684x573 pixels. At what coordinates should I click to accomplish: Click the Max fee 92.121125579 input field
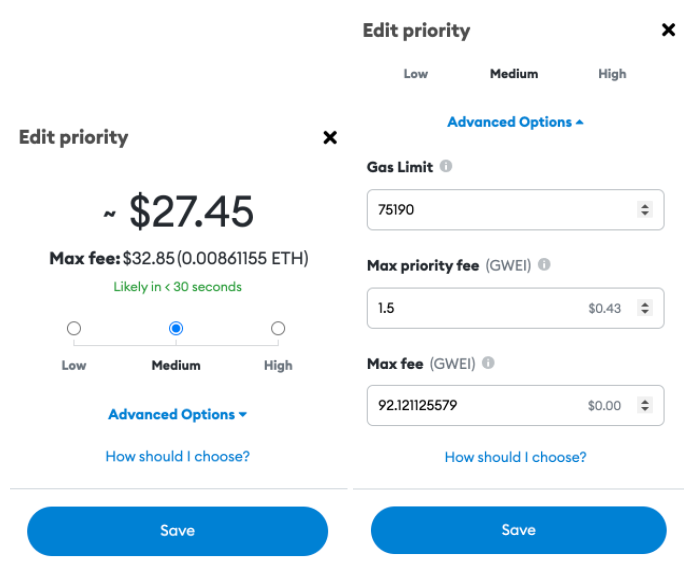coord(515,405)
